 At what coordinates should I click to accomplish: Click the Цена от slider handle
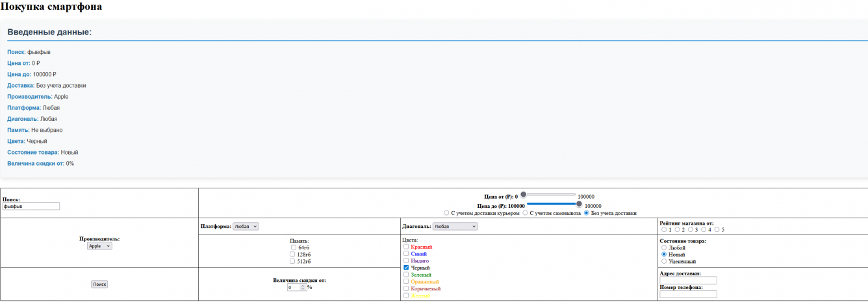(x=524, y=194)
